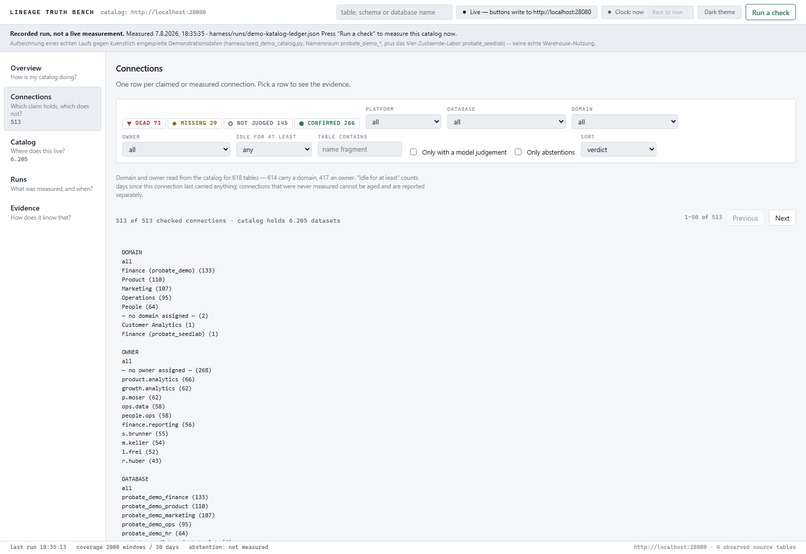Open the Evidence section

tap(52, 212)
